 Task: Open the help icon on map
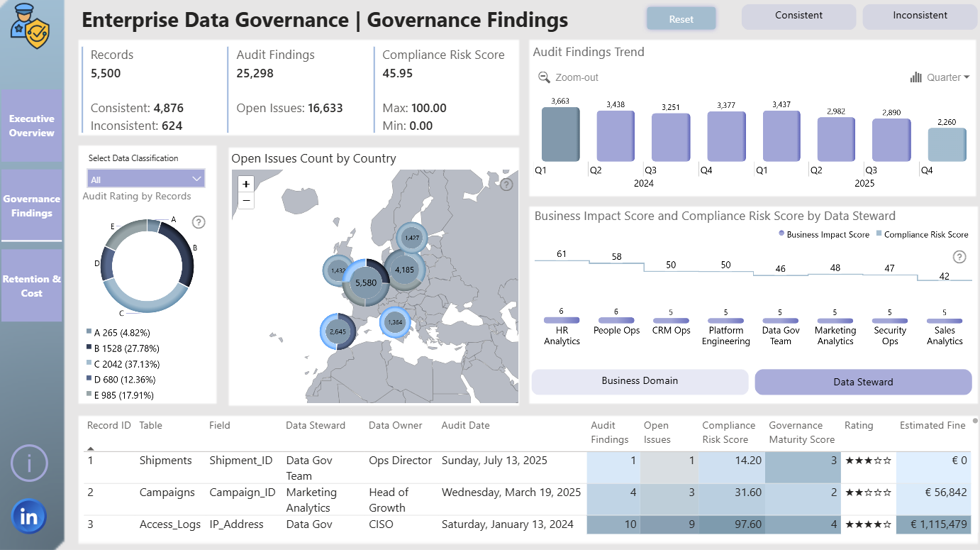[506, 185]
